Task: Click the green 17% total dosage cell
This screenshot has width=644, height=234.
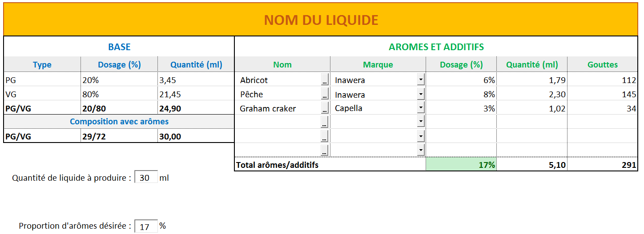Action: click(x=461, y=165)
